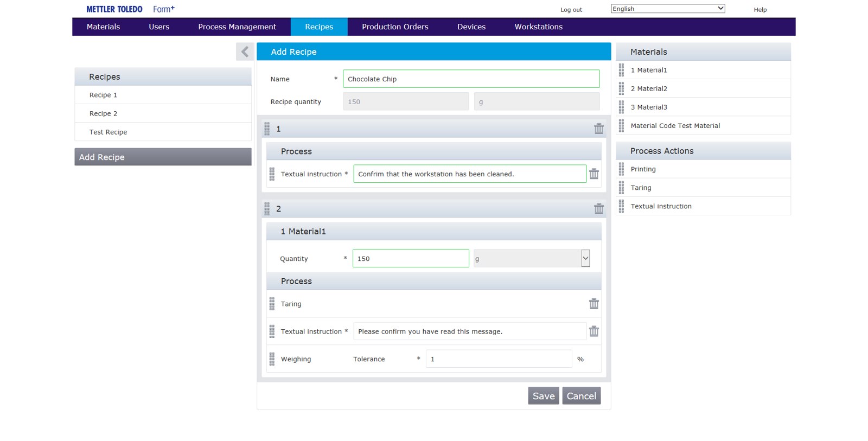Screen dimensions: 868x441
Task: Grab the drag handle of the Weighing row
Action: (x=272, y=359)
